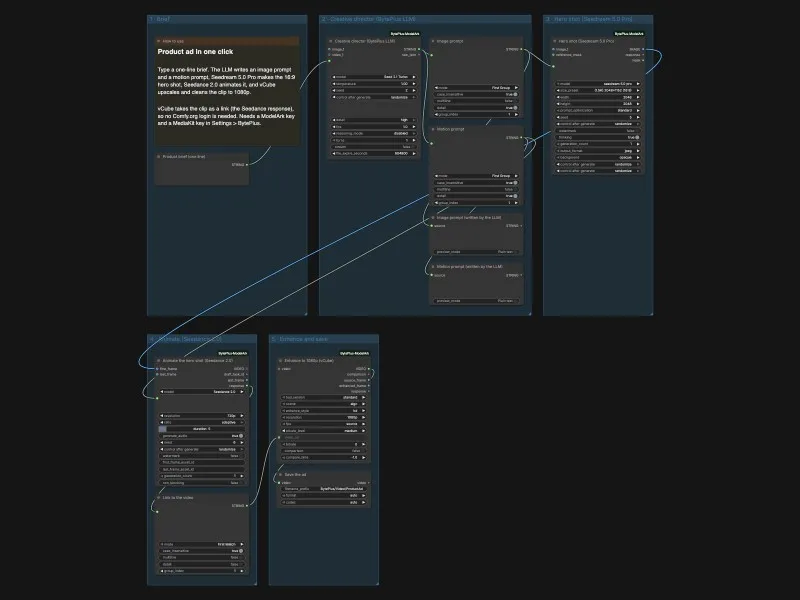The height and width of the screenshot is (600, 800).
Task: Collapse the Enhance to 1080p node
Action: [281, 360]
